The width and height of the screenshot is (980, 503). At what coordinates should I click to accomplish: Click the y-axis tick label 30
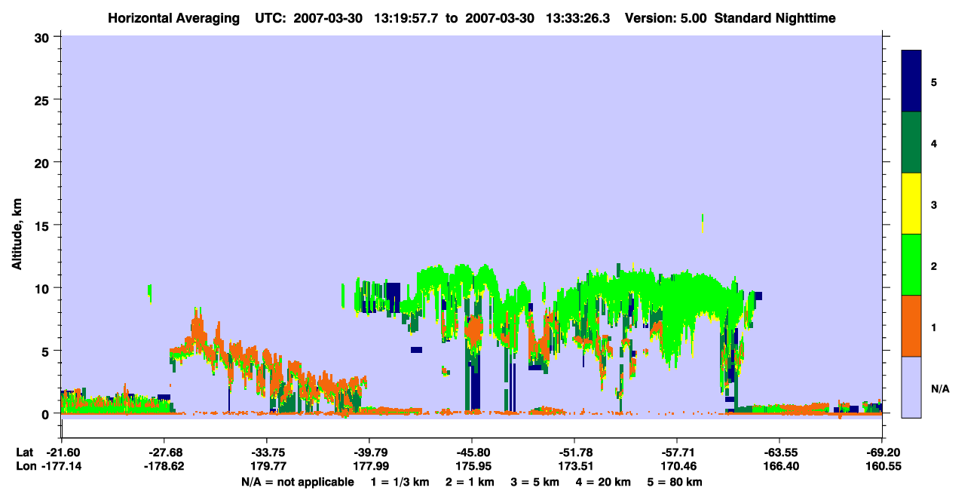click(x=44, y=37)
